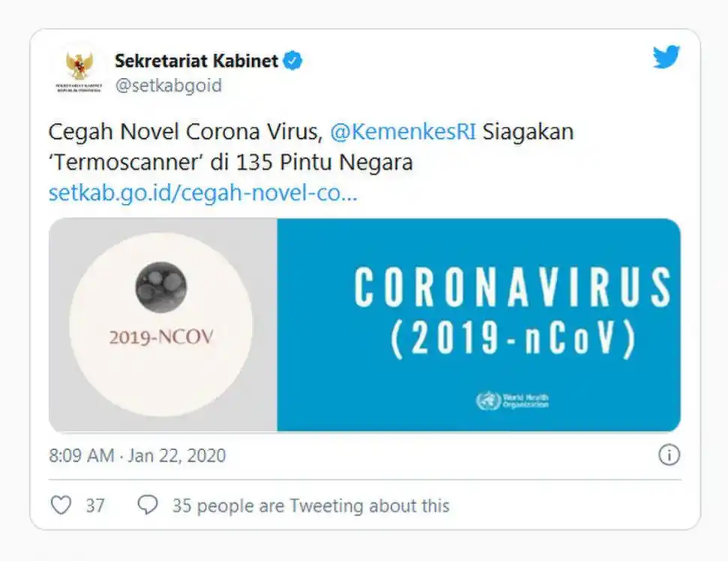The width and height of the screenshot is (728, 561).
Task: Open '35 people are Tweeting about this'
Action: pos(311,505)
